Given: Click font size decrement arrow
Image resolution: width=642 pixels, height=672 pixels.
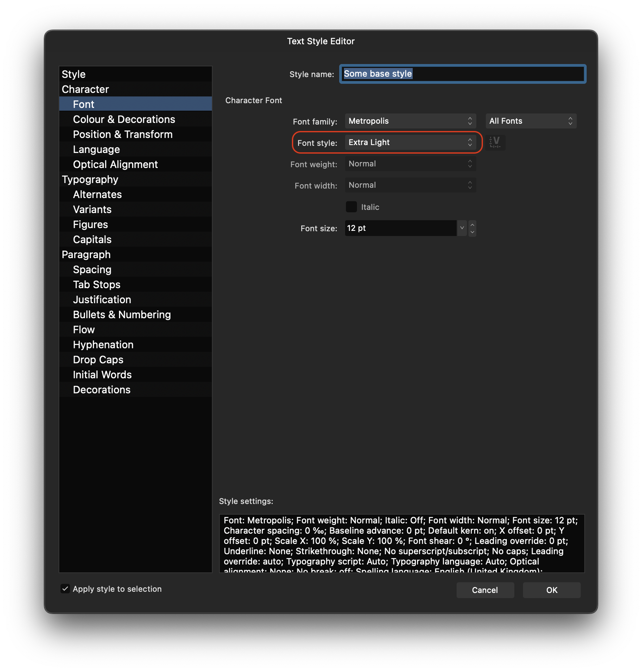Looking at the screenshot, I should click(x=472, y=232).
